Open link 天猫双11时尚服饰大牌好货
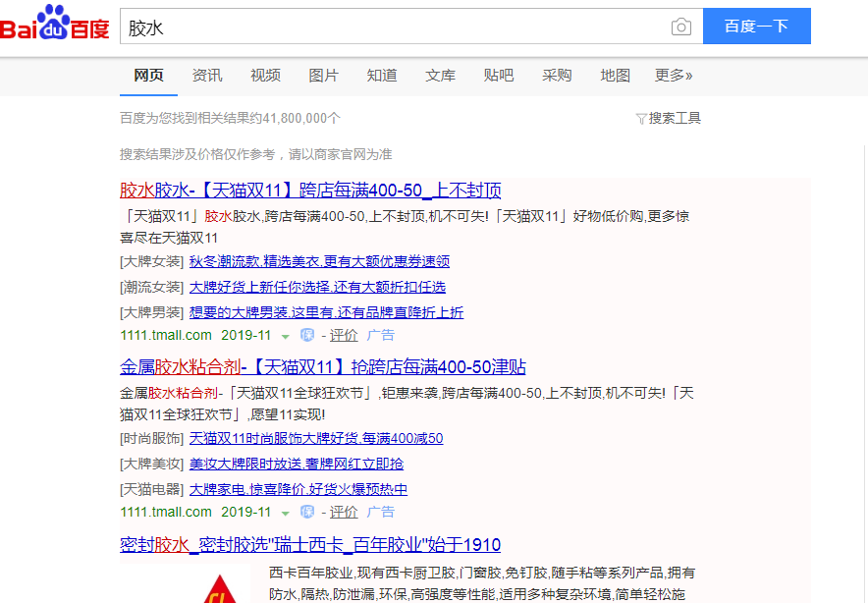This screenshot has height=603, width=868. tap(316, 438)
